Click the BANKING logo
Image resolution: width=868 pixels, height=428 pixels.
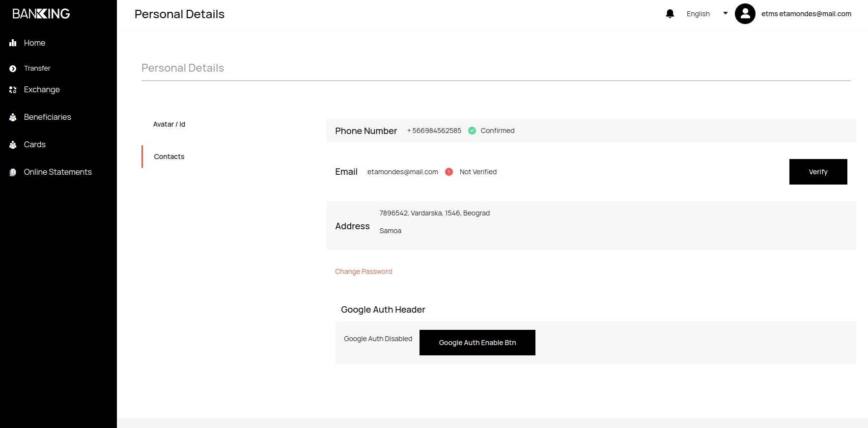click(x=41, y=14)
